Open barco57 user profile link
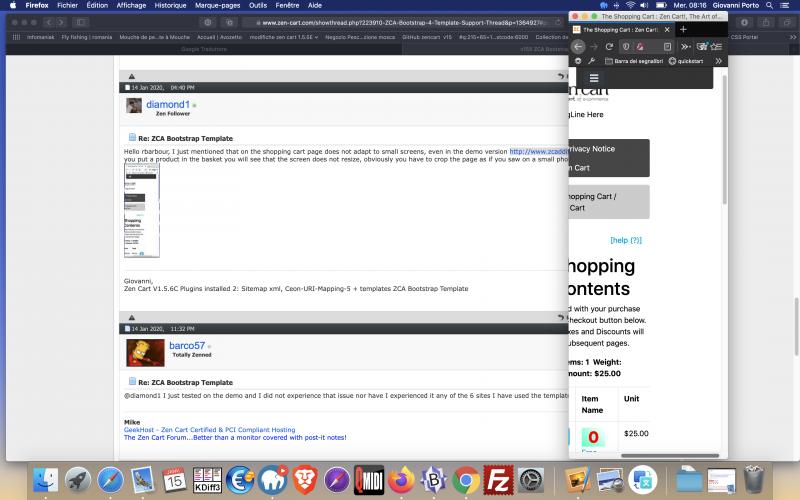Screen dimensions: 800x500 point(187,345)
